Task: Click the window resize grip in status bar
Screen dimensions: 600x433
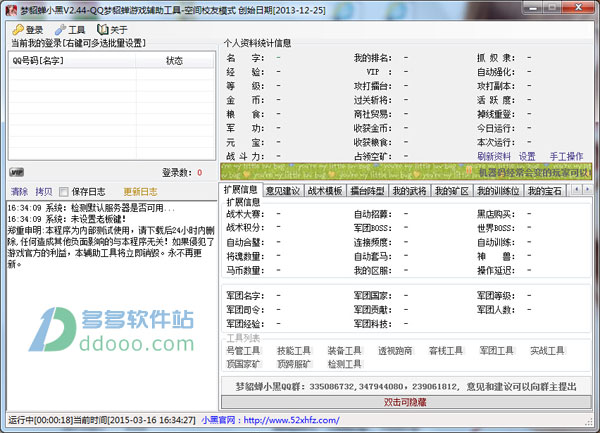Action: (589, 422)
